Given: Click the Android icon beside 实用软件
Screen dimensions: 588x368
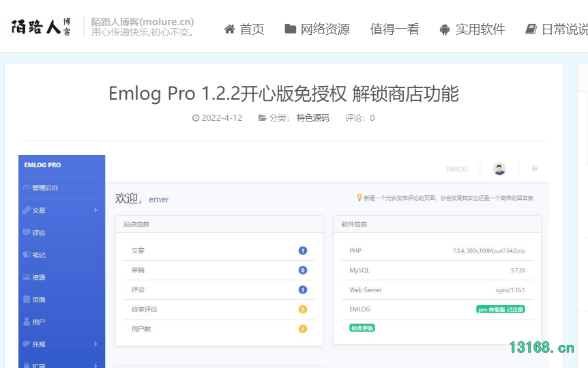Looking at the screenshot, I should point(445,29).
